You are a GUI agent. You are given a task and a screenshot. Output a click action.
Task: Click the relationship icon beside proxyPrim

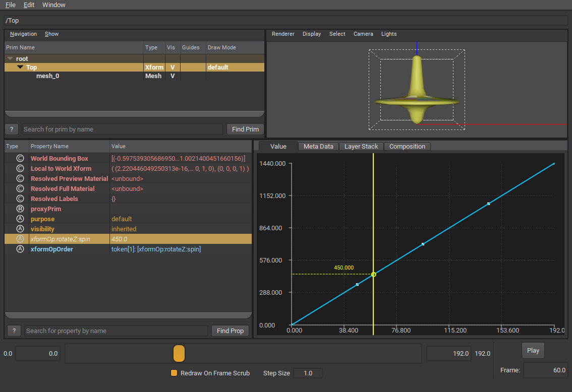pyautogui.click(x=20, y=209)
